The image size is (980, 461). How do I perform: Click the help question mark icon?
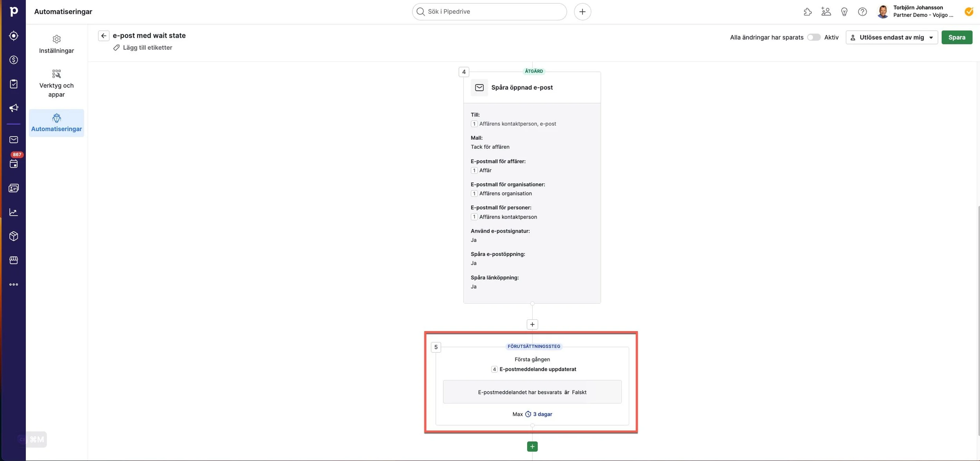[x=862, y=12]
